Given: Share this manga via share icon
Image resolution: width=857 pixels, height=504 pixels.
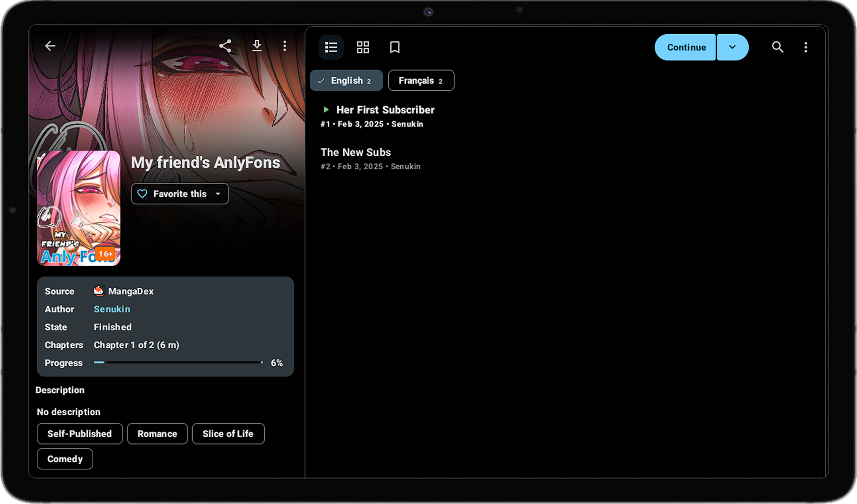Looking at the screenshot, I should pyautogui.click(x=225, y=46).
